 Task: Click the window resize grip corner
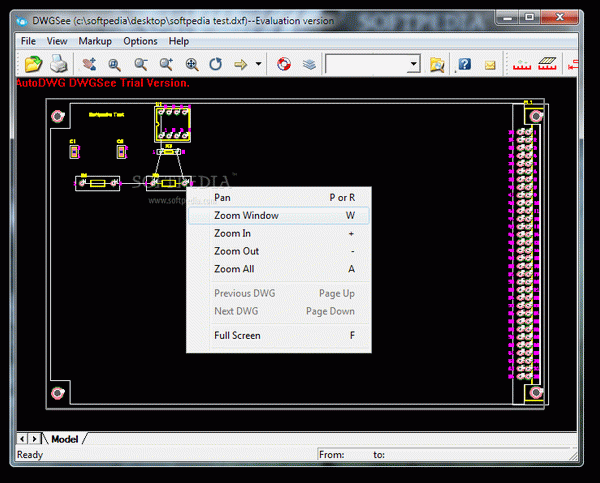(573, 455)
